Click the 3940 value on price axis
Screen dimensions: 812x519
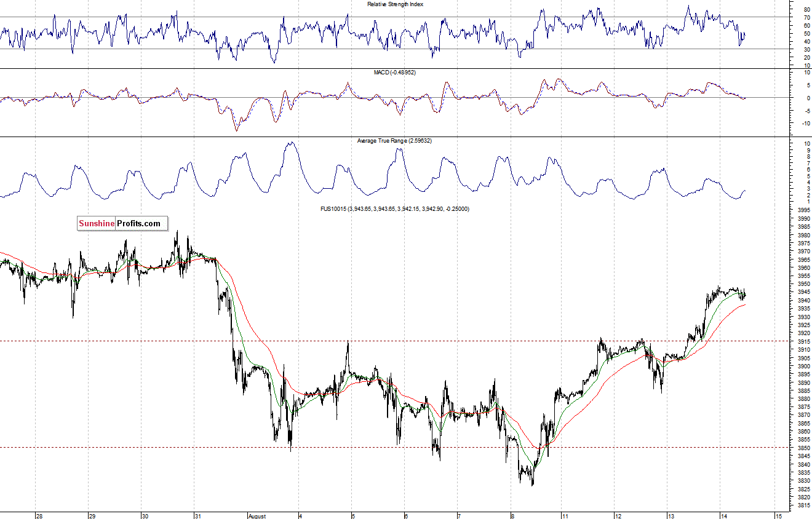tap(803, 301)
